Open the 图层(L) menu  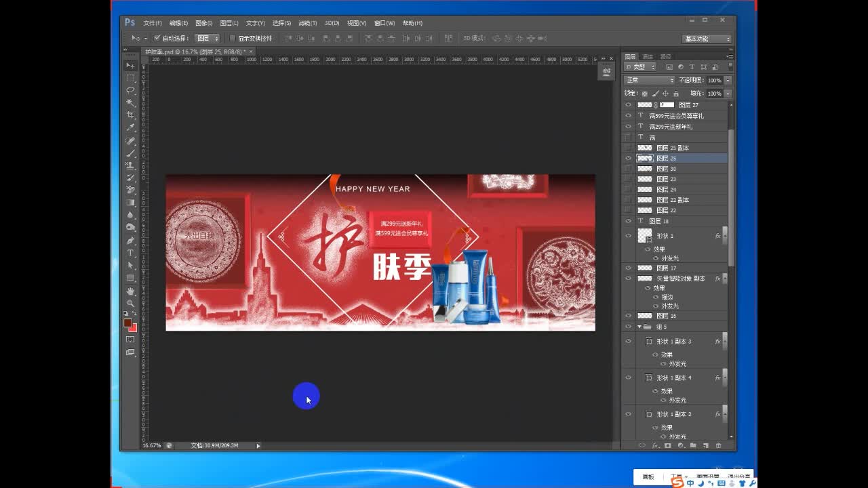(229, 23)
